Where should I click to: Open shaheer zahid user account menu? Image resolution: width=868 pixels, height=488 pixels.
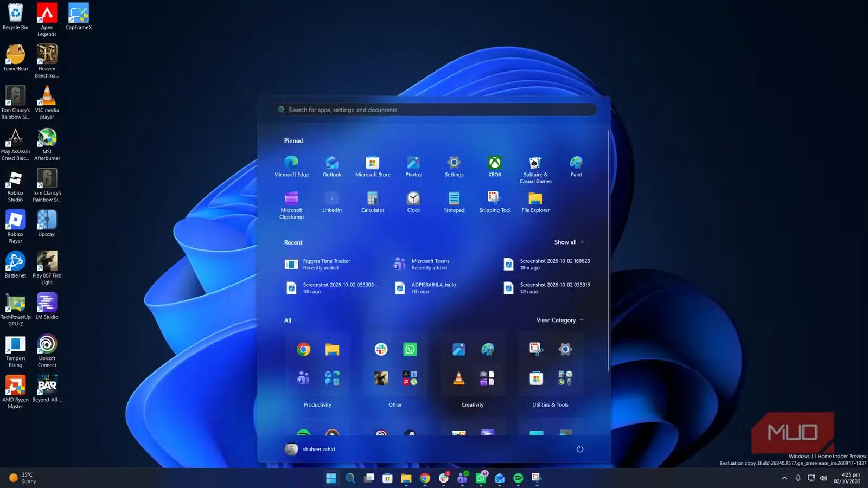310,449
